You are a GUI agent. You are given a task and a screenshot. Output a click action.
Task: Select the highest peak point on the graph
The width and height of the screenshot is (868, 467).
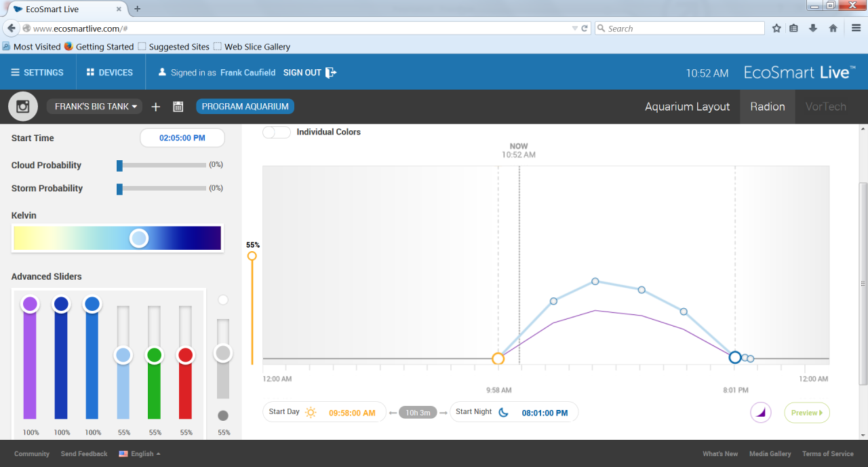(x=595, y=281)
